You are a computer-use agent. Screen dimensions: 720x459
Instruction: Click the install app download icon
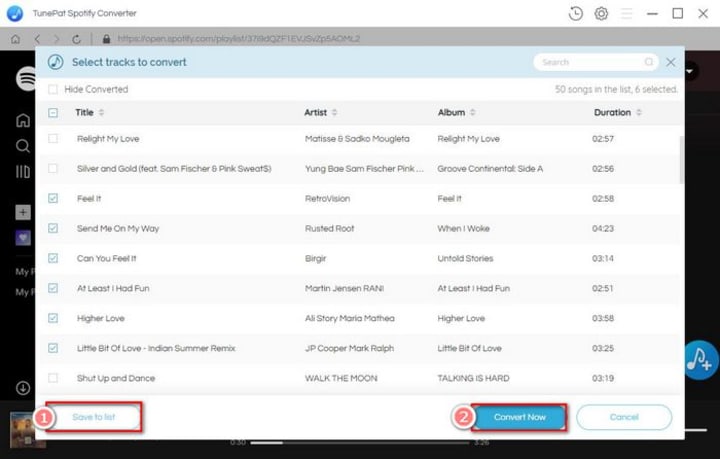pos(23,388)
